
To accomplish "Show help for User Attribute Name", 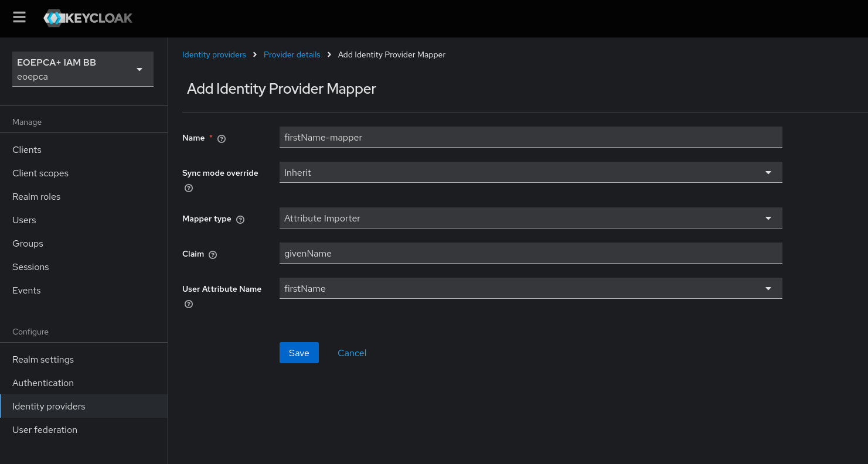I will [189, 304].
